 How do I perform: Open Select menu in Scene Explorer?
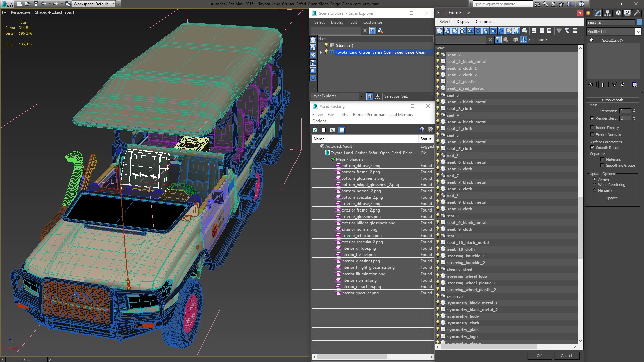[x=319, y=22]
